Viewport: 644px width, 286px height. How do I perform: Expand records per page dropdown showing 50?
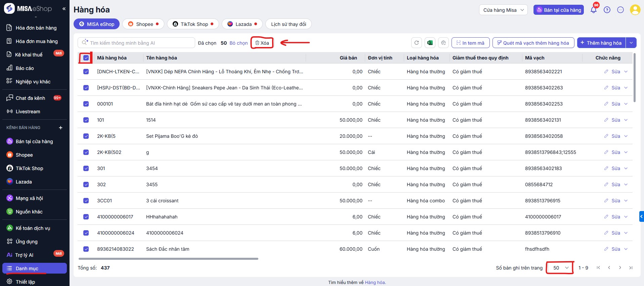560,268
